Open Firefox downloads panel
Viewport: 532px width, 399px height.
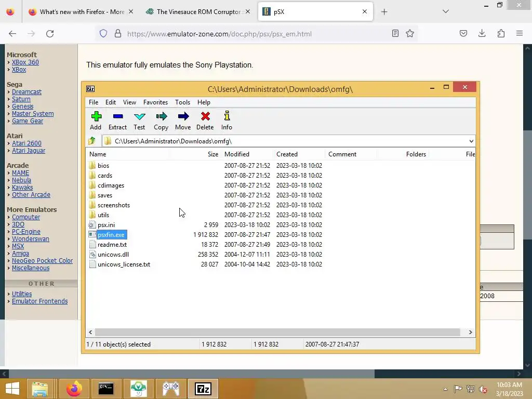click(x=482, y=33)
